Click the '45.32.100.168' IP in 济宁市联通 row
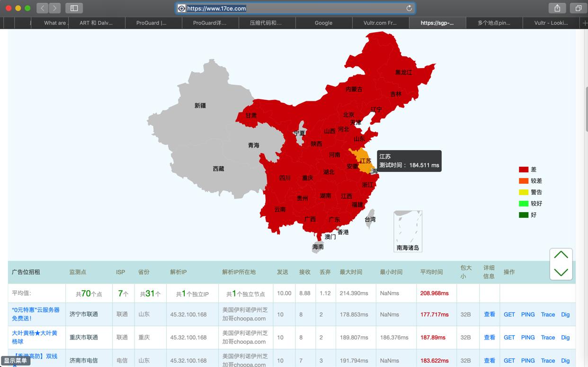 [x=188, y=314]
